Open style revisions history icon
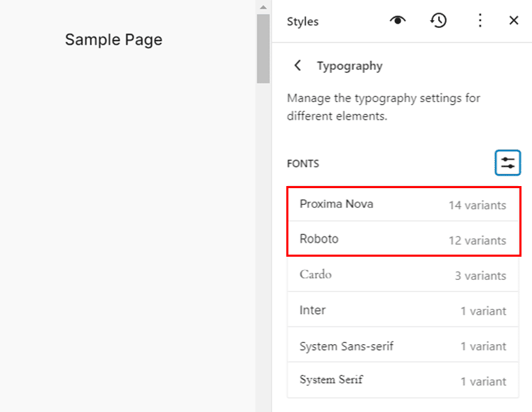532x412 pixels. tap(438, 21)
